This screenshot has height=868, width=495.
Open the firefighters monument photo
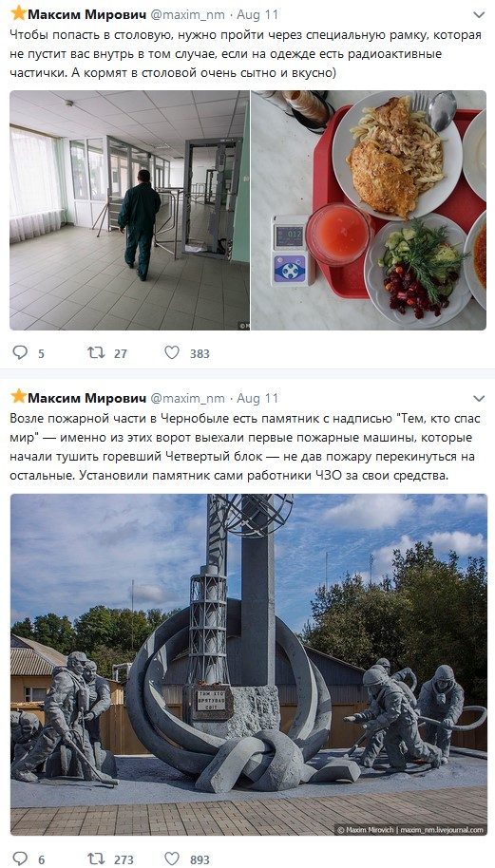249,664
